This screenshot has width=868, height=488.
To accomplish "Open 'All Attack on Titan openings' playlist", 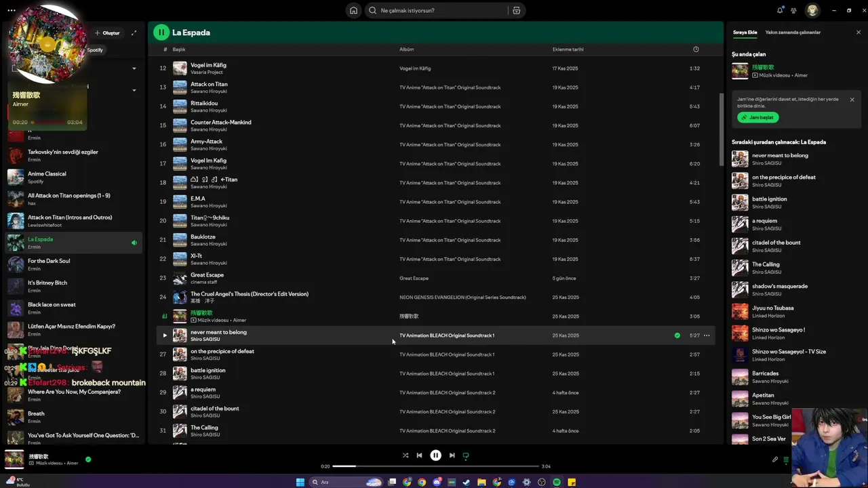I will (x=74, y=199).
